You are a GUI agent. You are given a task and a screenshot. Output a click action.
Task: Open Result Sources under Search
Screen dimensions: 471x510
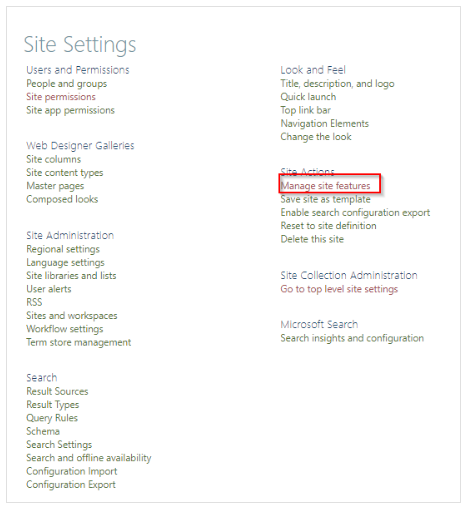(x=57, y=391)
